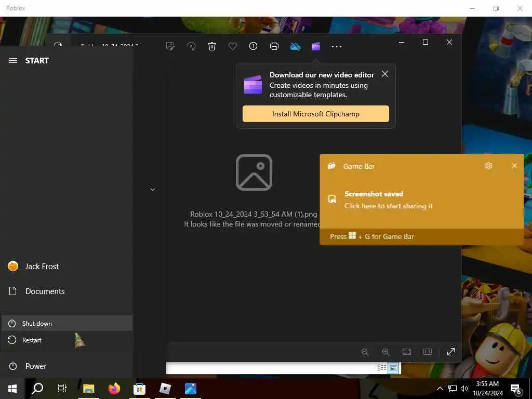Viewport: 532px width, 399px height.
Task: Launch Firefox from the taskbar
Action: [114, 389]
